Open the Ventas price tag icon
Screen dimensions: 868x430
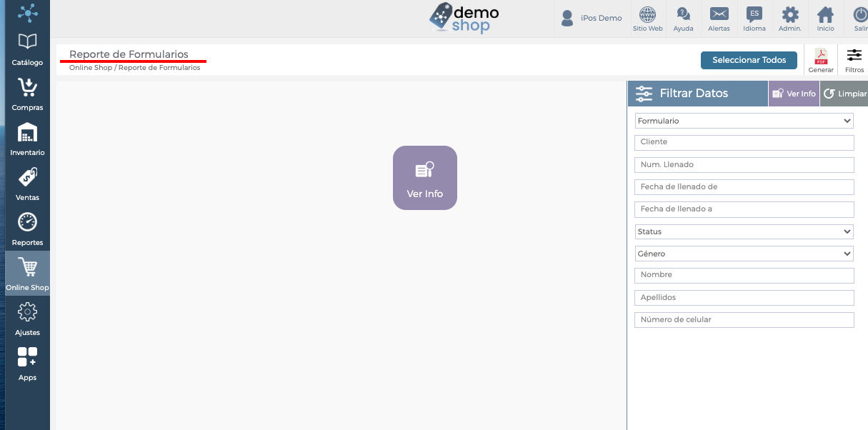tap(27, 177)
